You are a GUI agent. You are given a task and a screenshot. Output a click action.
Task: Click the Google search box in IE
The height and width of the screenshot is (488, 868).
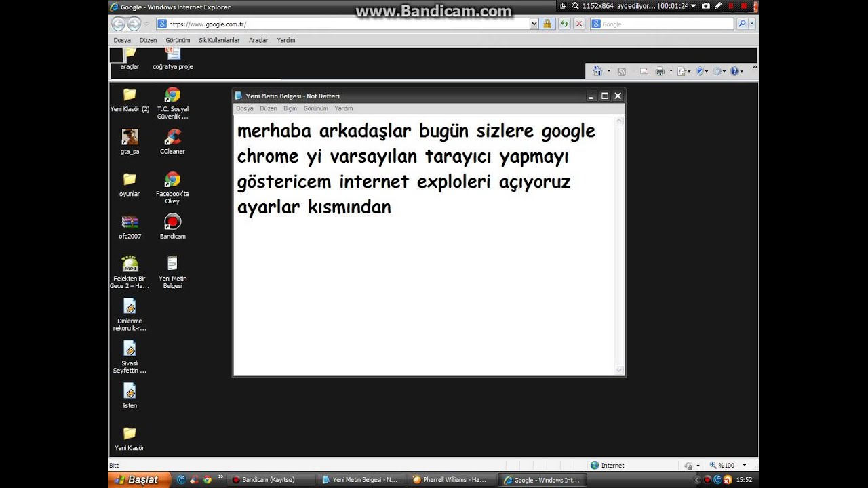[662, 24]
